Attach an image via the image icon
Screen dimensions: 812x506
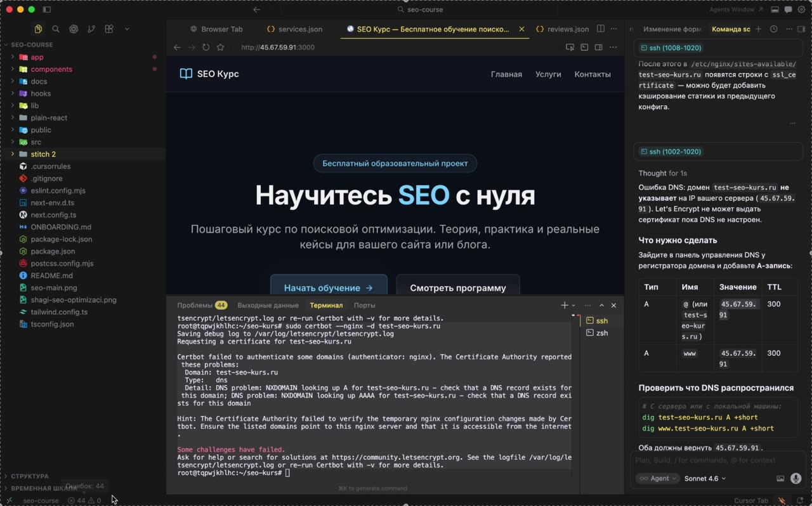point(780,478)
